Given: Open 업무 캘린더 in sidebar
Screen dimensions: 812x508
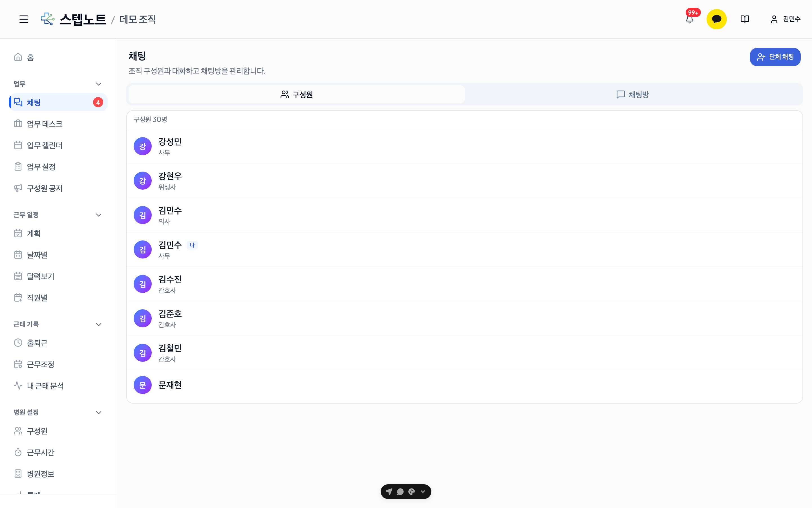Looking at the screenshot, I should [58, 145].
